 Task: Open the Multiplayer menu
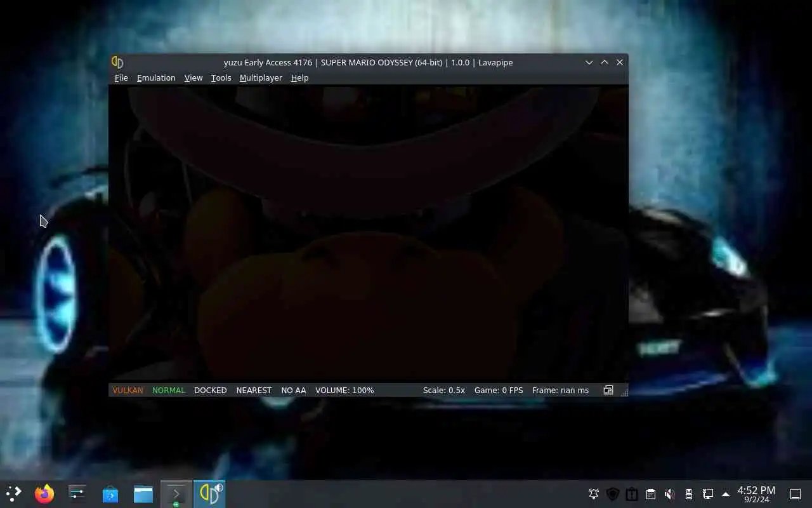[x=261, y=77]
